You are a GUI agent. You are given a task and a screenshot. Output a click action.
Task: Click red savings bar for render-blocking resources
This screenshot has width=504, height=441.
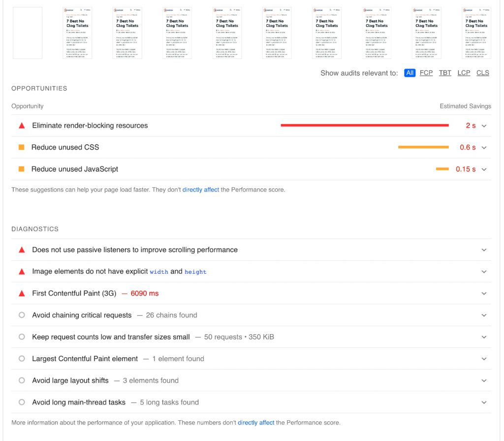[x=364, y=126]
